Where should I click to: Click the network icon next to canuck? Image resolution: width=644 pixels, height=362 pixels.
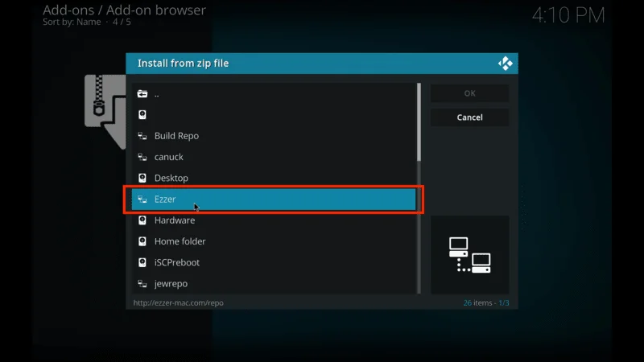(x=142, y=157)
